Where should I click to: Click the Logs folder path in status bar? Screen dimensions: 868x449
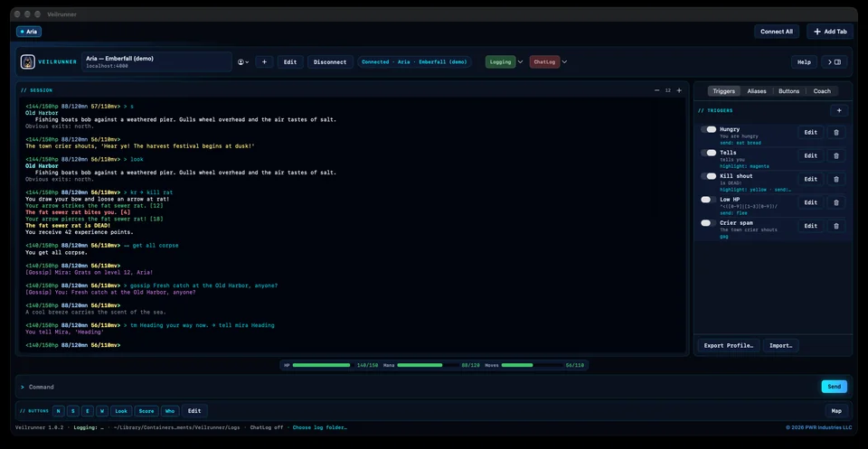(177, 427)
